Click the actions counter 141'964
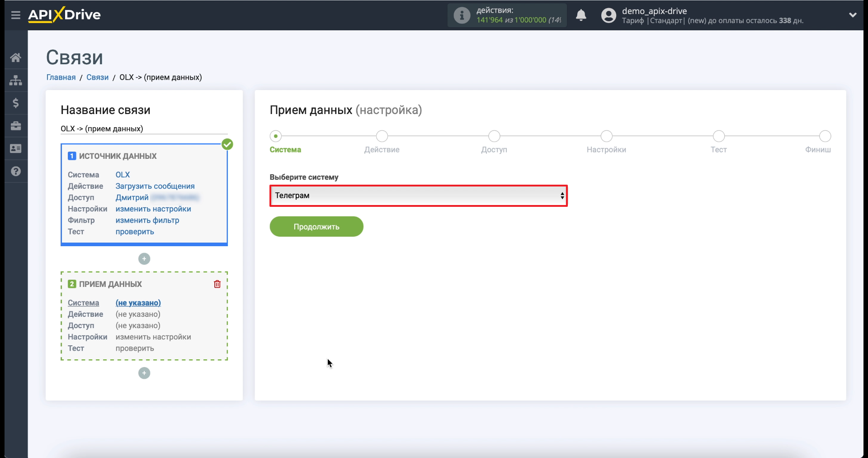868x458 pixels. pos(490,20)
